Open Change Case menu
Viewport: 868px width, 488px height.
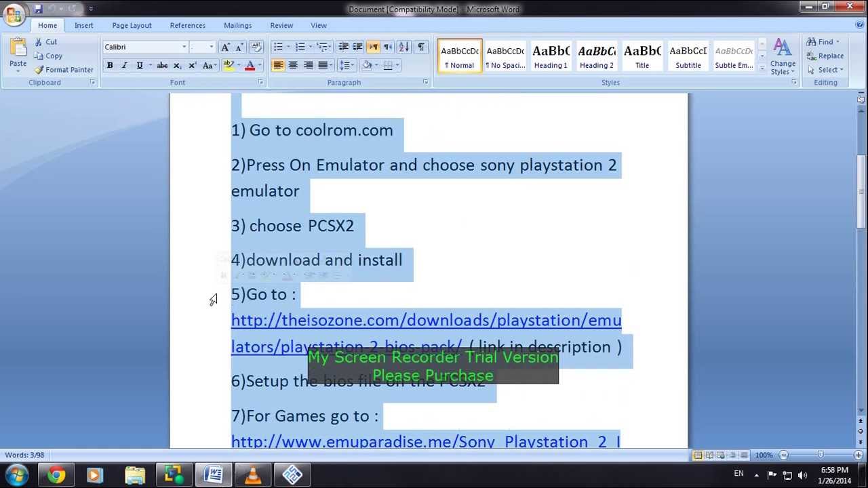pos(209,65)
